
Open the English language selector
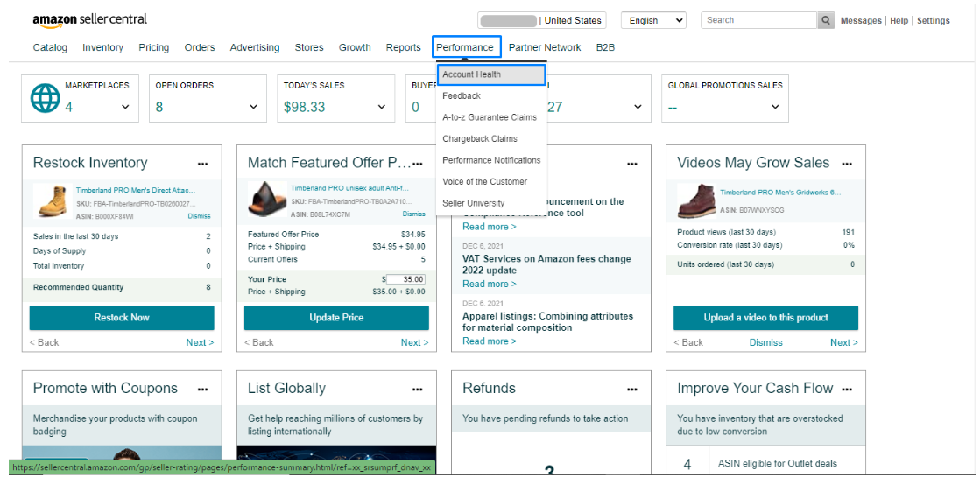coord(653,20)
